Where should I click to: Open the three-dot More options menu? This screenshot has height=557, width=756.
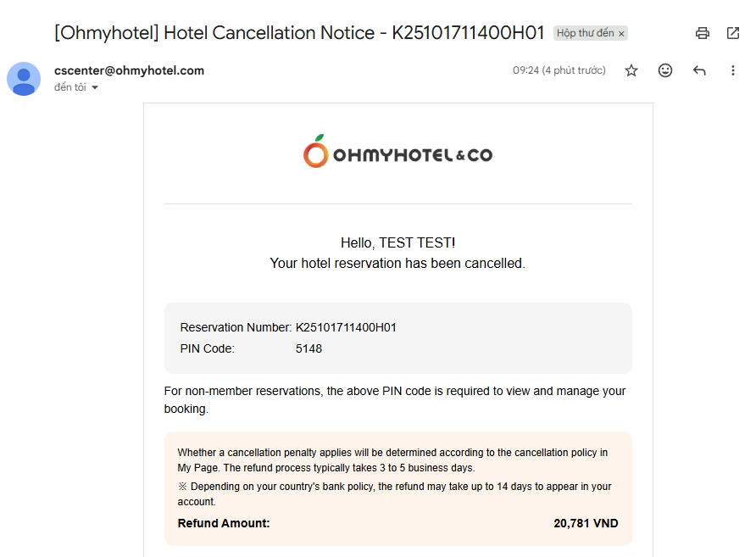[733, 70]
